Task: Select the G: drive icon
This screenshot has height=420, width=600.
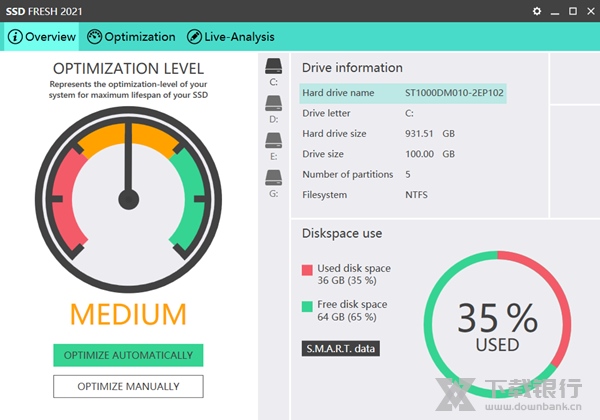Action: (x=273, y=178)
